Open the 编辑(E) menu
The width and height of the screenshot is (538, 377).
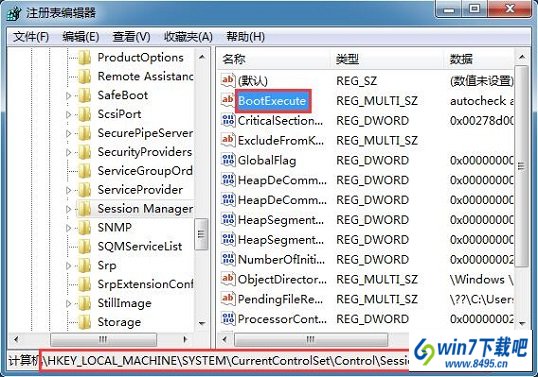click(81, 37)
